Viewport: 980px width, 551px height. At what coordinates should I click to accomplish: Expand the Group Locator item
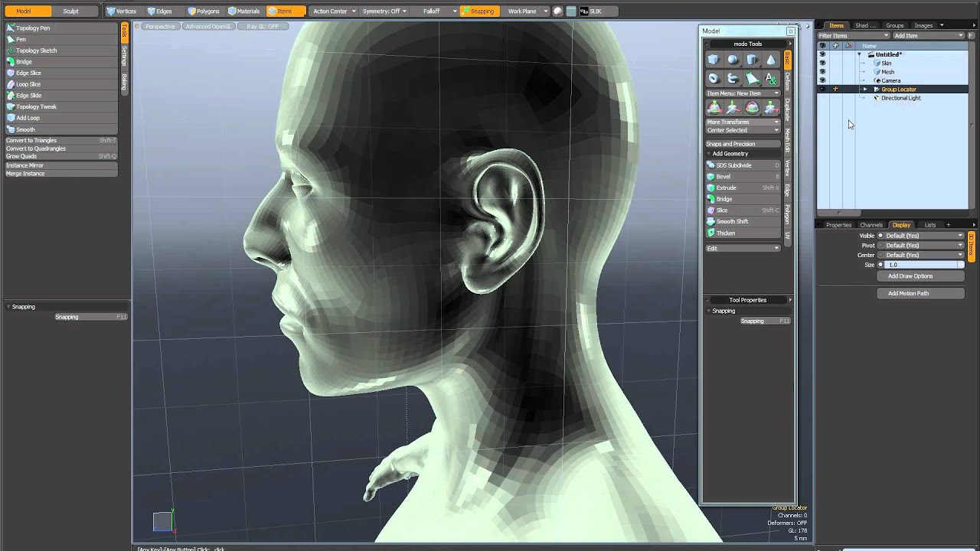(865, 90)
